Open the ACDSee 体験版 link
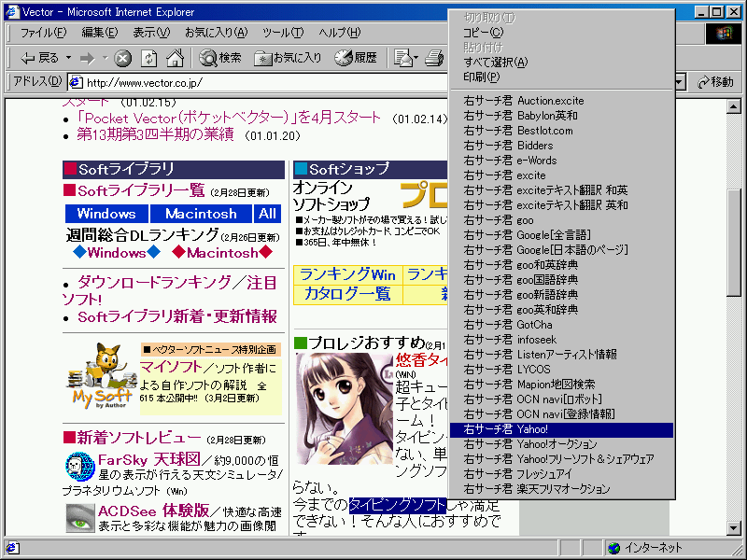 tap(153, 511)
